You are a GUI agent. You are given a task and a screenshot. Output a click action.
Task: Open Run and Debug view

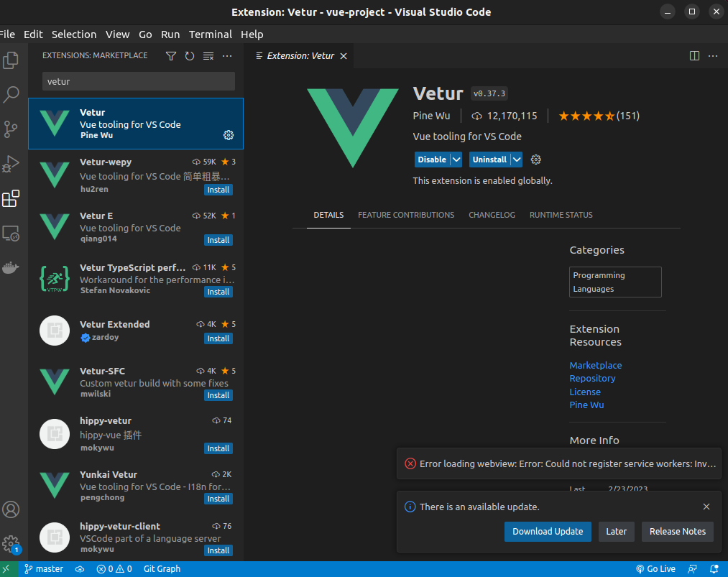(x=11, y=164)
